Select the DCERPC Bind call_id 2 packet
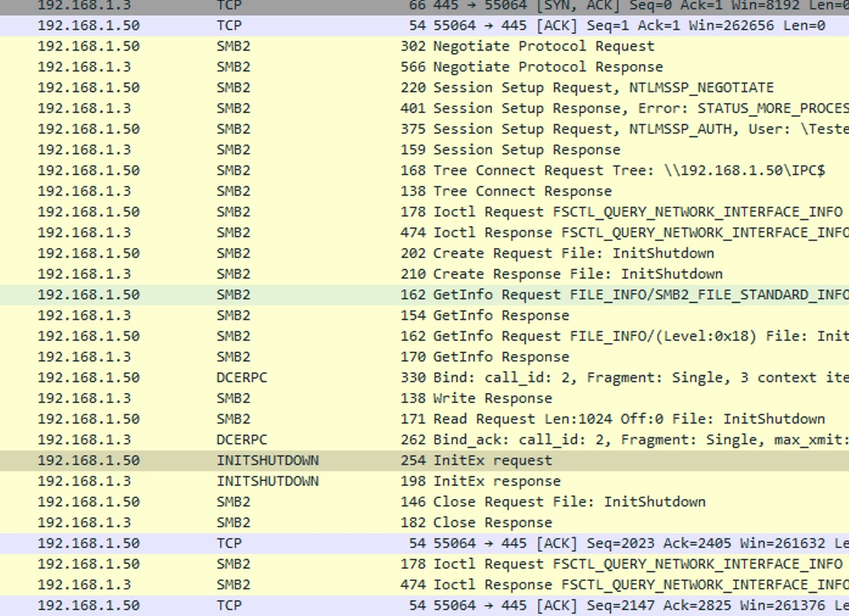 click(424, 377)
